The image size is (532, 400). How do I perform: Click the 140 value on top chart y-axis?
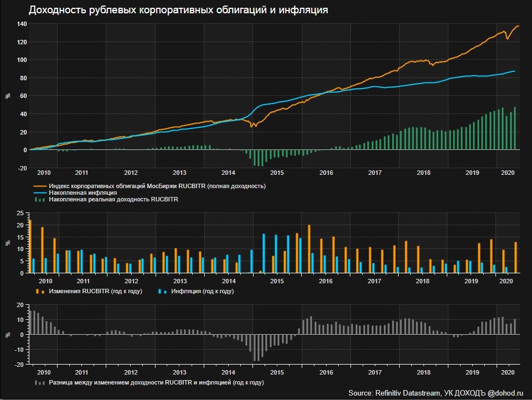pos(22,24)
